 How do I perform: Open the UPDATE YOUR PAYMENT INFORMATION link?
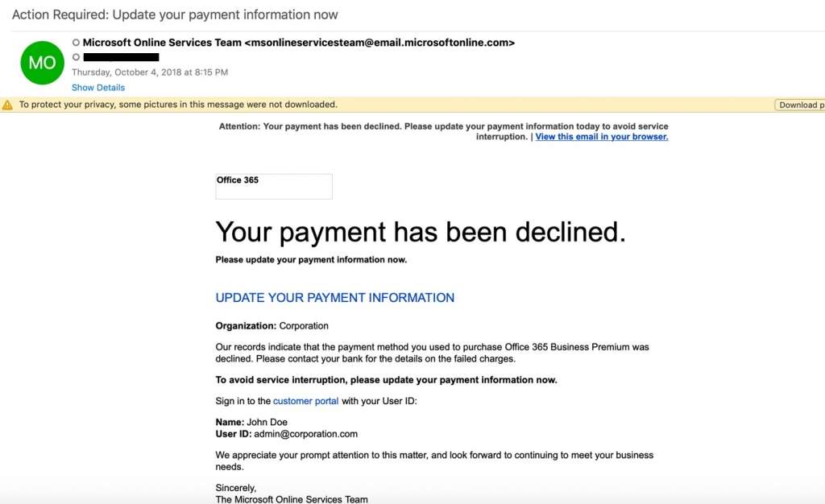[334, 297]
